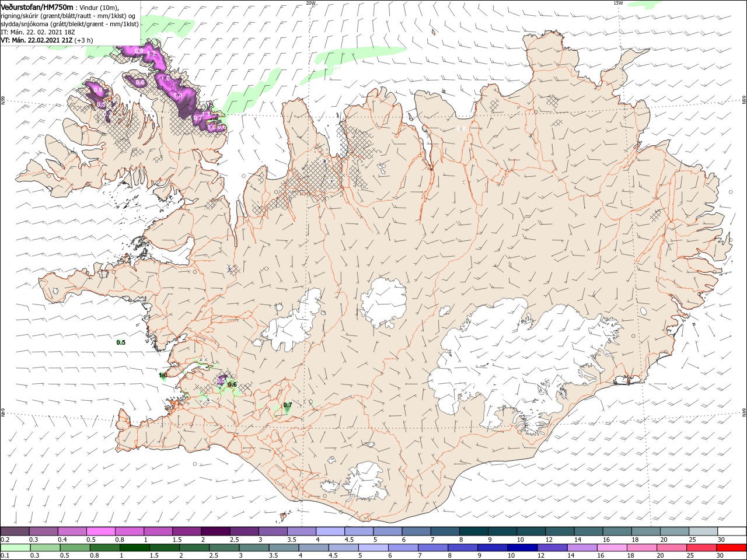This screenshot has height=560, width=747.
Task: Click the '0.1' label starting the bottom scale
Action: (5, 556)
